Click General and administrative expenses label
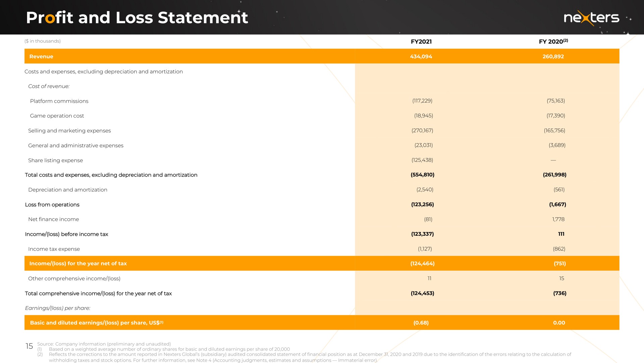This screenshot has height=363, width=644. [76, 145]
